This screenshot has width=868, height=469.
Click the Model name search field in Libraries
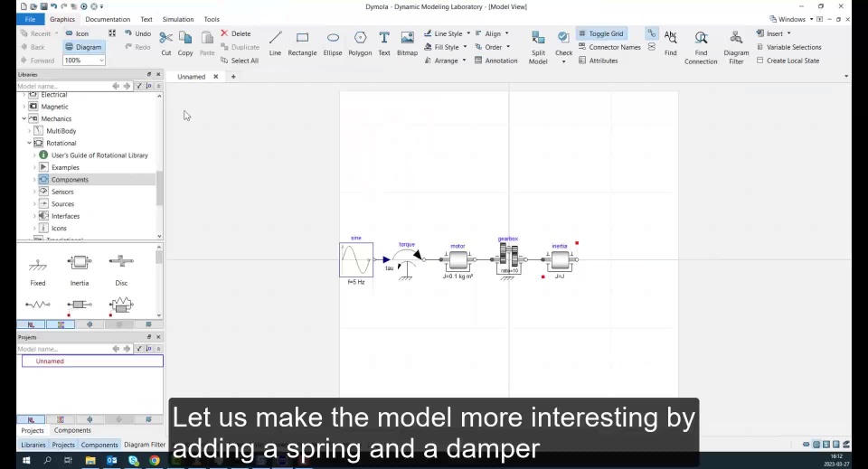pyautogui.click(x=63, y=86)
